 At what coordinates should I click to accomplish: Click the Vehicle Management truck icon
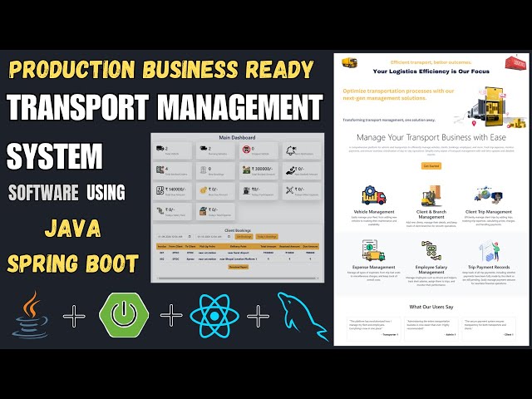click(373, 195)
